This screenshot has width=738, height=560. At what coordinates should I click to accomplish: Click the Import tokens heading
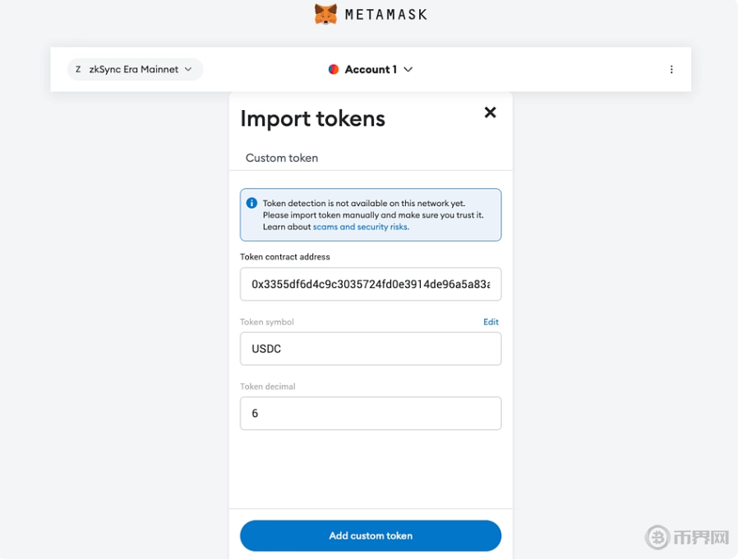pyautogui.click(x=312, y=118)
